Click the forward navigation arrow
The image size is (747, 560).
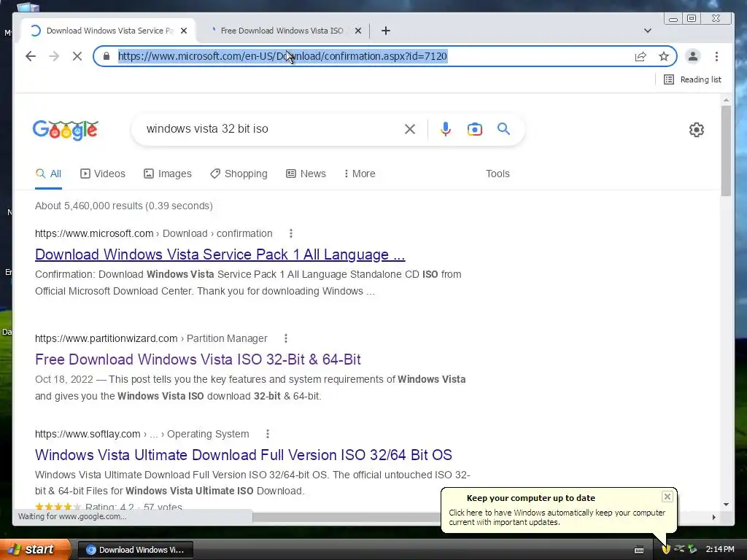54,56
